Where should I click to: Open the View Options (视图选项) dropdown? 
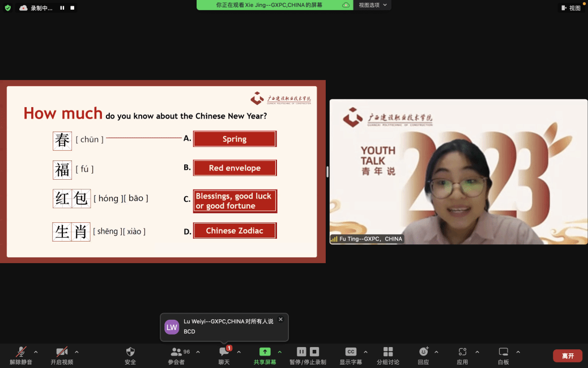click(x=373, y=5)
